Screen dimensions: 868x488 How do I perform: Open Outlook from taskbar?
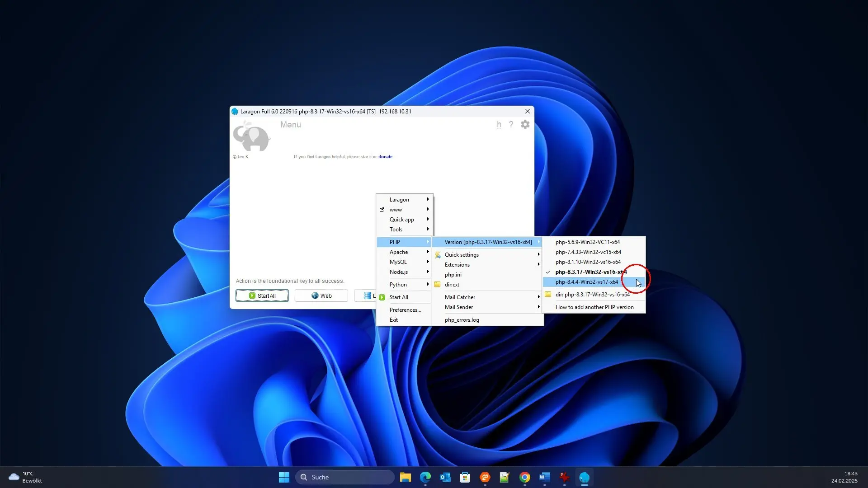445,477
